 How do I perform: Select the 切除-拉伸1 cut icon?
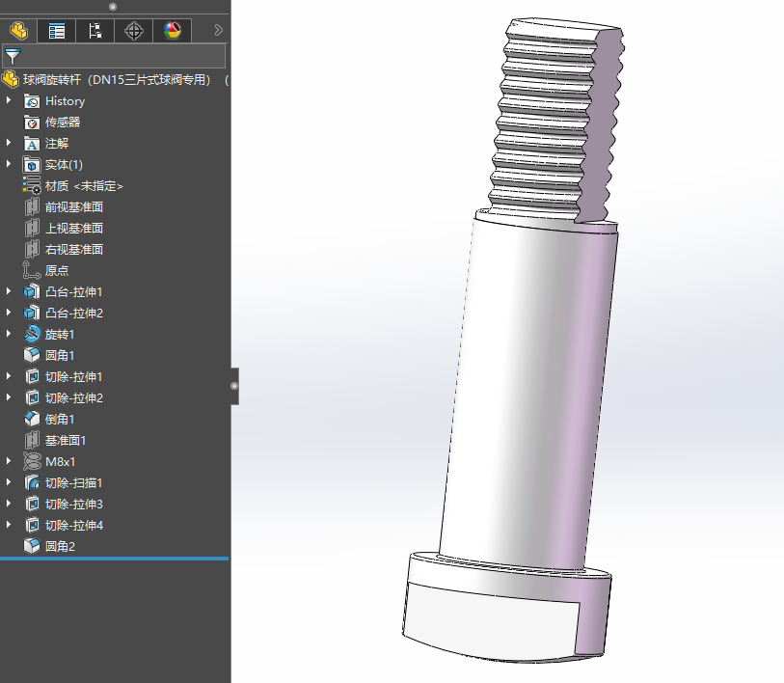point(32,376)
